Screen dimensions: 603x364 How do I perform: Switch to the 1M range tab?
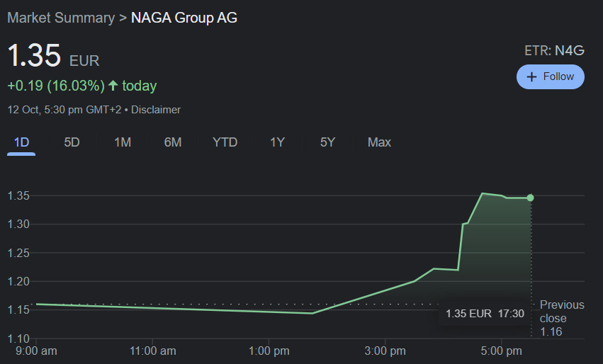pos(123,142)
